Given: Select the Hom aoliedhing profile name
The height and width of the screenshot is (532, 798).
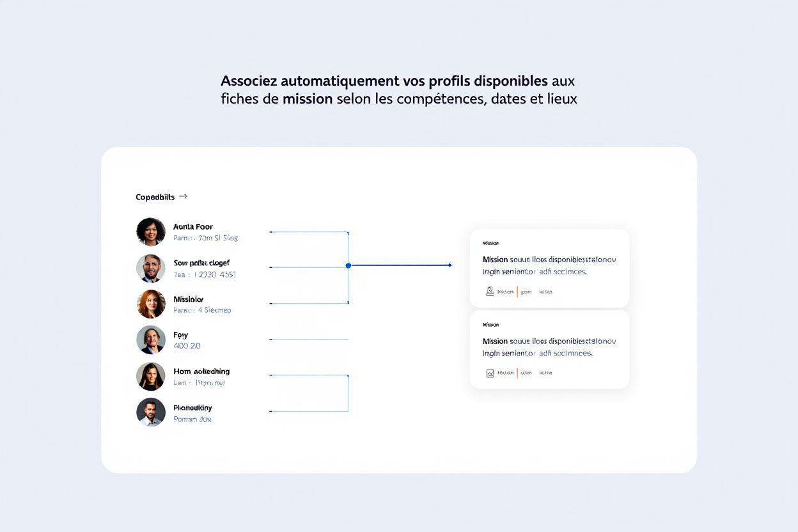Looking at the screenshot, I should point(201,372).
